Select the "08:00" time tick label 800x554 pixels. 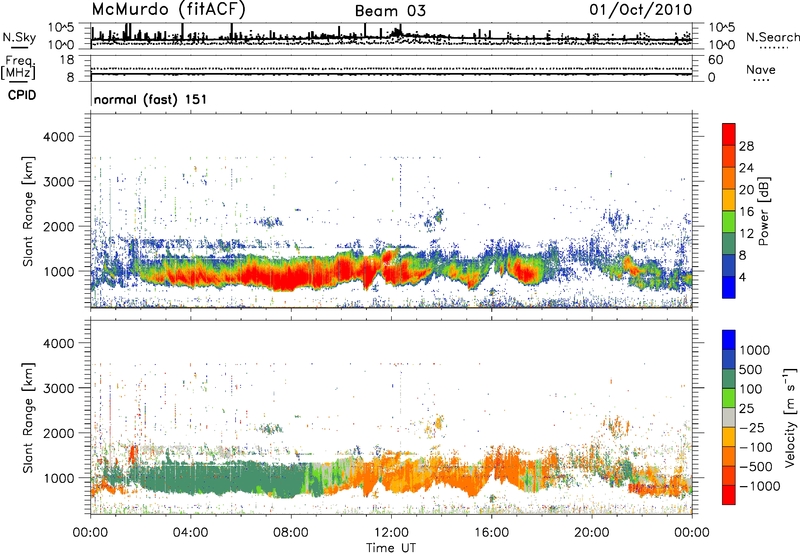coord(291,533)
